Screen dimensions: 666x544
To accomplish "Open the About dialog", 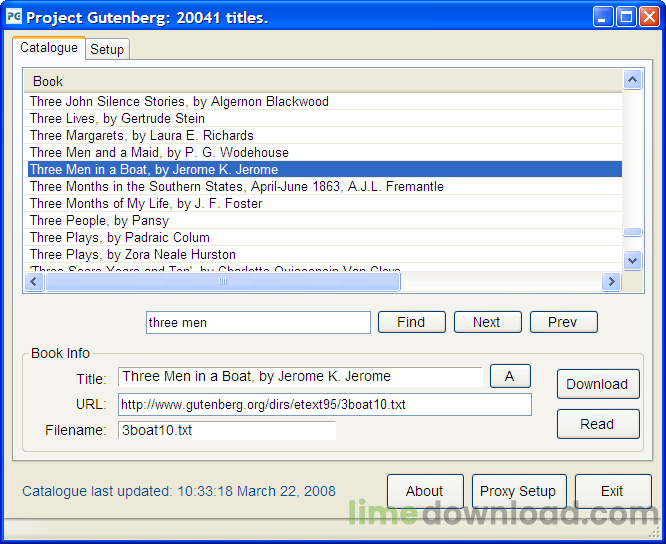I will [424, 491].
